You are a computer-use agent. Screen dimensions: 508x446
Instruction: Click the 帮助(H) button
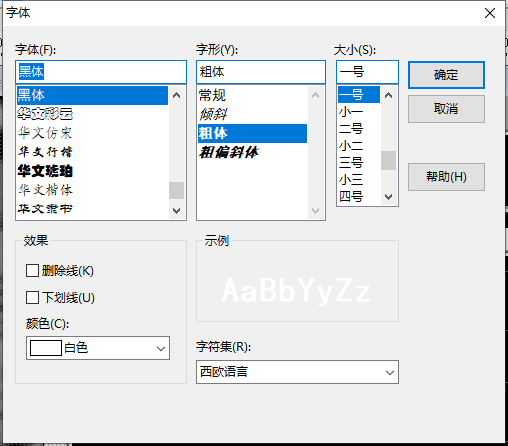446,177
